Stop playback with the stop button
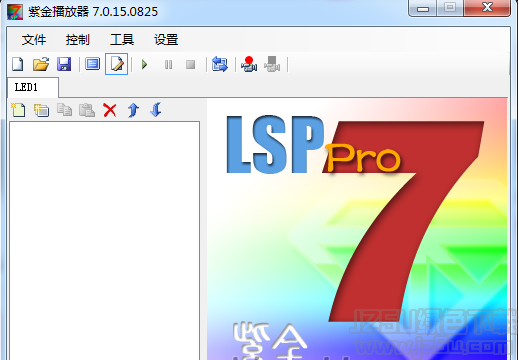 tap(191, 64)
